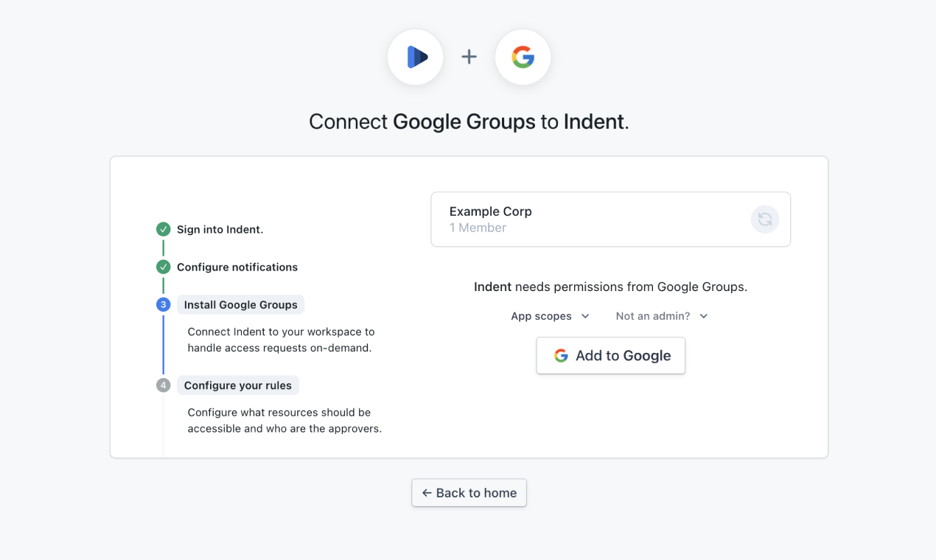Click the '1 Member' text
The width and height of the screenshot is (936, 560).
pyautogui.click(x=478, y=228)
